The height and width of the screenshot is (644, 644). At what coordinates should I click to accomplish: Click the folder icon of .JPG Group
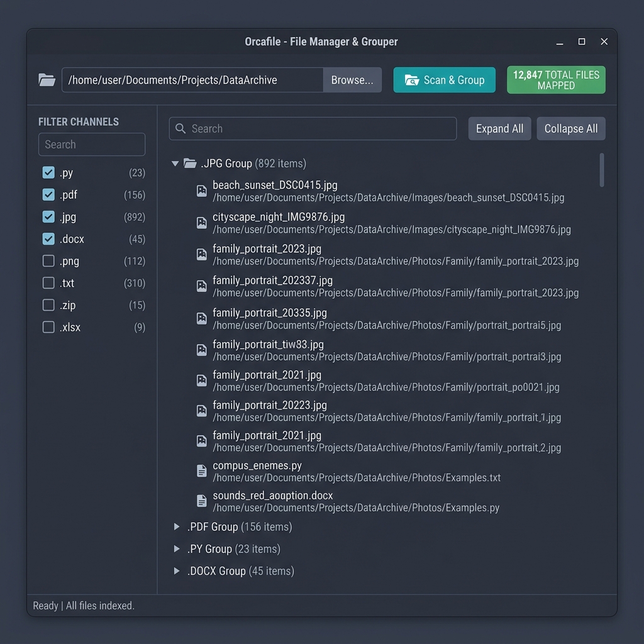point(190,164)
